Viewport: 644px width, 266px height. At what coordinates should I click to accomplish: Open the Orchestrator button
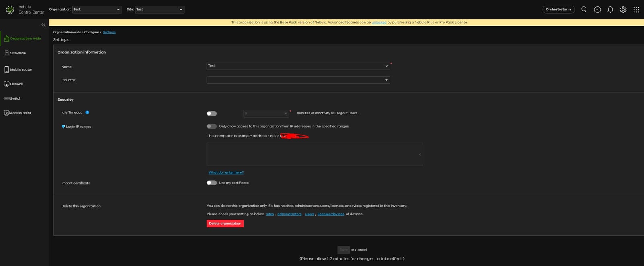click(x=558, y=10)
